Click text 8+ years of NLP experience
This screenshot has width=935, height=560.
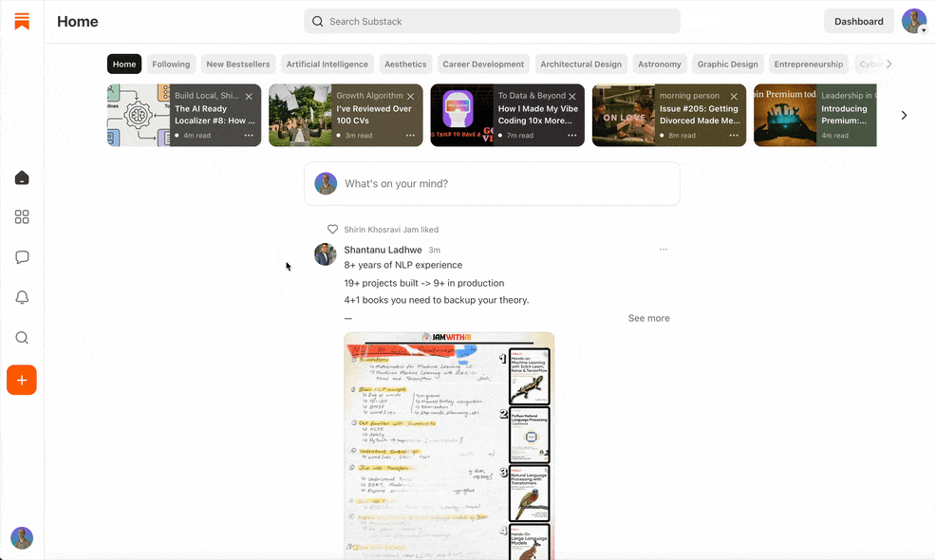point(403,265)
